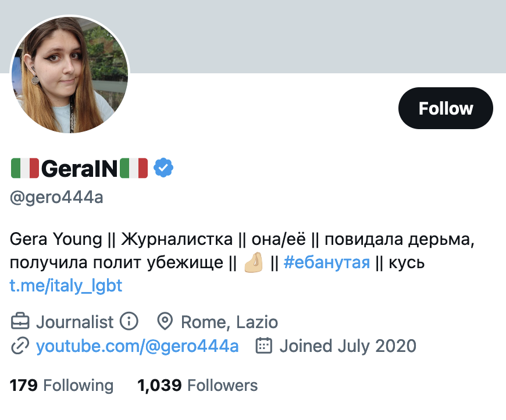Click the pinched fingers emoji in bio

[x=254, y=263]
